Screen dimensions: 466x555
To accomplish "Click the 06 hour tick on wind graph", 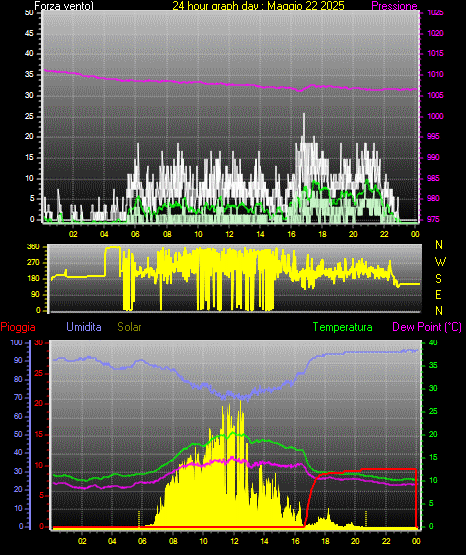I will (136, 234).
